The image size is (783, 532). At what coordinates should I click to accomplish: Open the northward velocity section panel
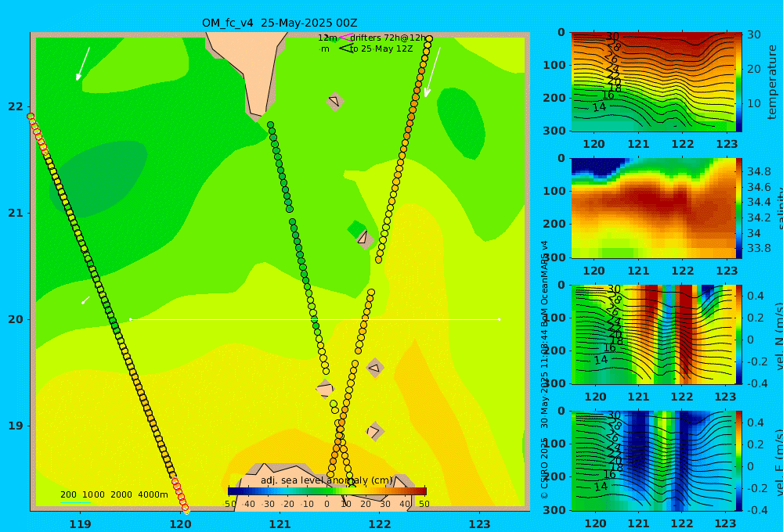653,334
